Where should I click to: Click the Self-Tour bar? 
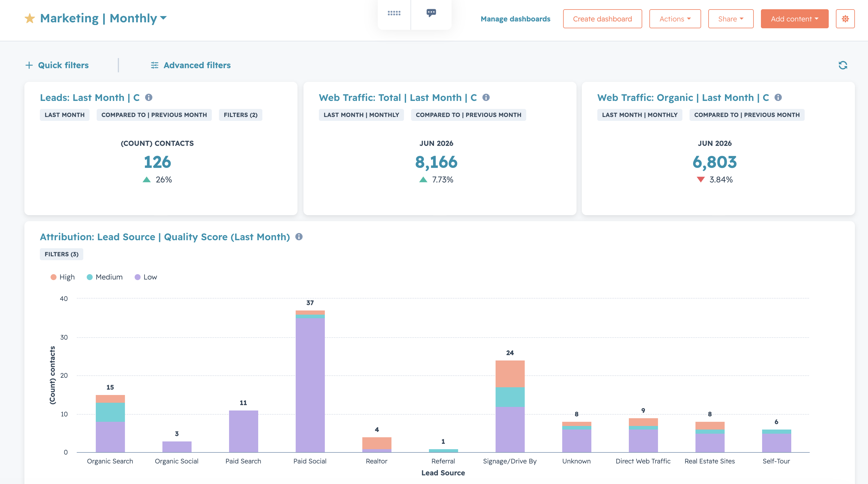click(776, 441)
